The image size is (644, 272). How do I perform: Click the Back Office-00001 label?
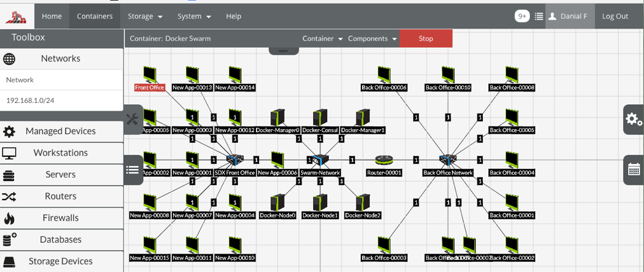pyautogui.click(x=512, y=215)
